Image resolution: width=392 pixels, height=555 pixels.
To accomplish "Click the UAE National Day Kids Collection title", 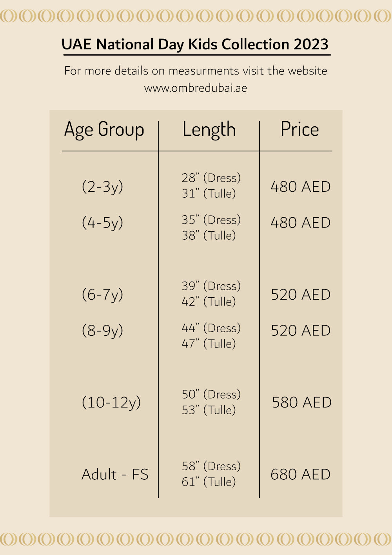I will 195,44.
